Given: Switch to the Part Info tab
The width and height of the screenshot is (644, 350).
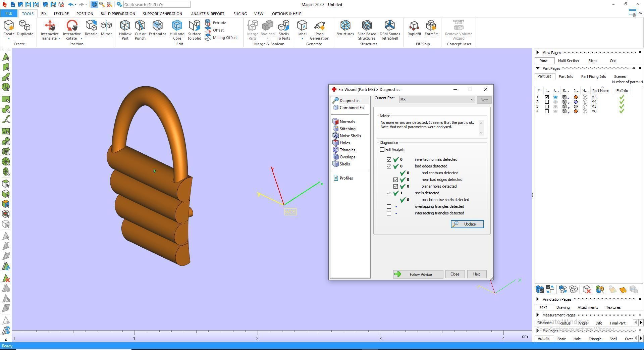Looking at the screenshot, I should [x=566, y=77].
